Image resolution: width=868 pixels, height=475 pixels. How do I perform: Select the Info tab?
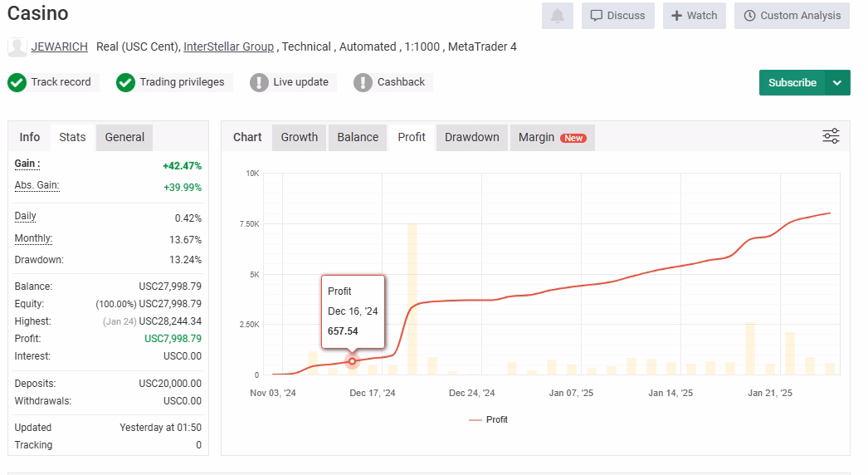30,137
